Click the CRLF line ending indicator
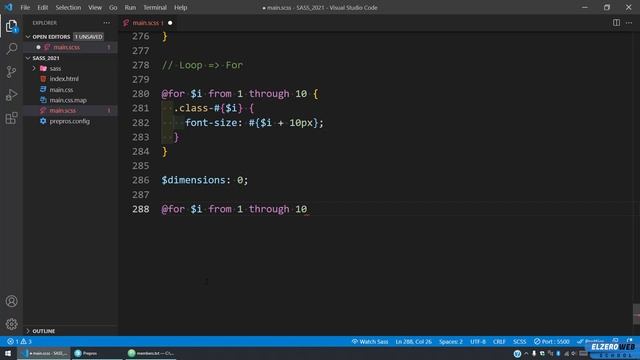The width and height of the screenshot is (640, 360). coord(499,342)
